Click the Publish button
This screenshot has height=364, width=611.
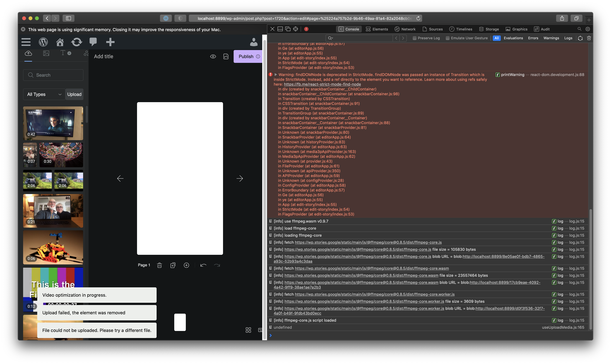tap(248, 56)
